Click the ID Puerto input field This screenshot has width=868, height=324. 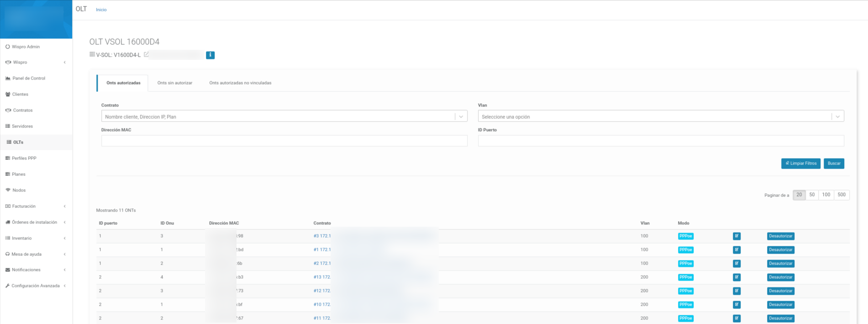click(661, 141)
